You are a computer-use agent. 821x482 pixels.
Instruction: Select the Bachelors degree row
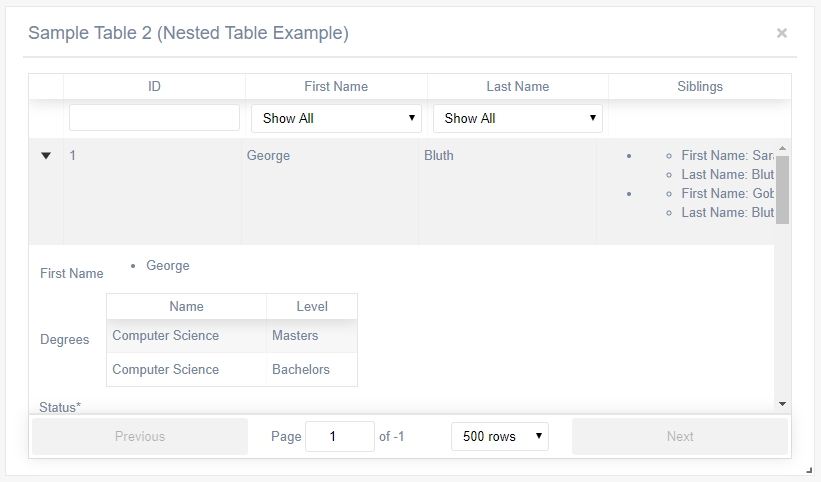(x=231, y=370)
